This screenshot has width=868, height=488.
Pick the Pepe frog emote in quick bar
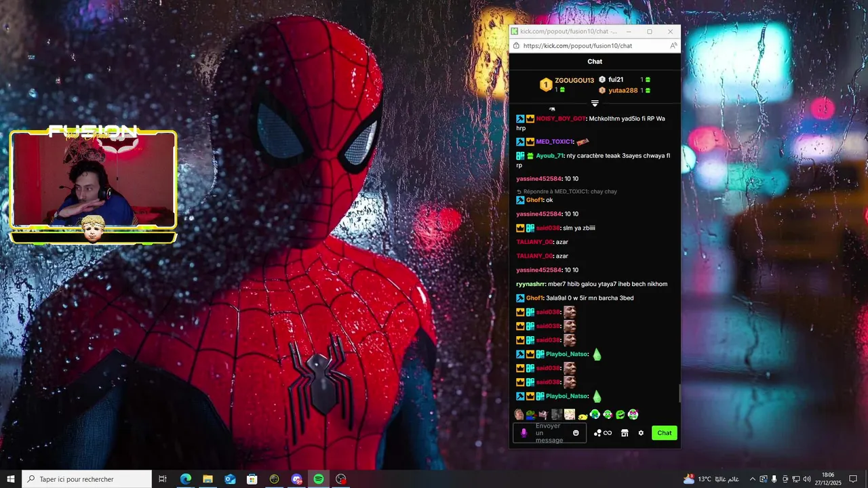point(531,414)
